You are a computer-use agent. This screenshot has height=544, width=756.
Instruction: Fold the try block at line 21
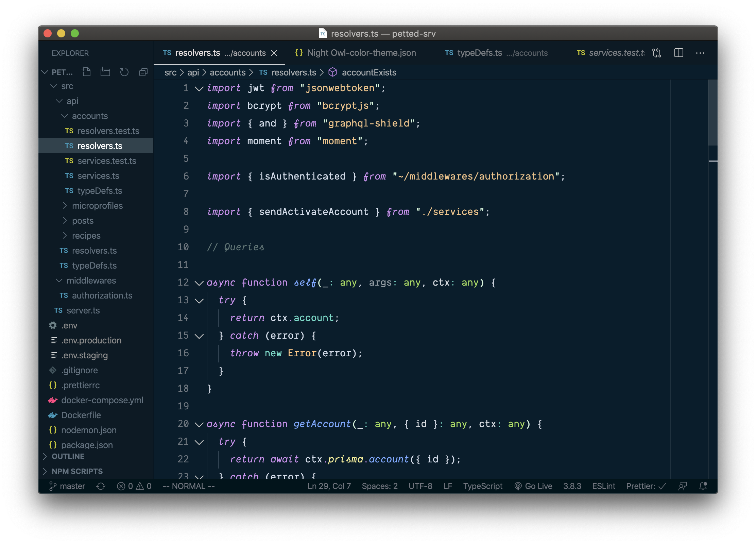[x=199, y=442]
